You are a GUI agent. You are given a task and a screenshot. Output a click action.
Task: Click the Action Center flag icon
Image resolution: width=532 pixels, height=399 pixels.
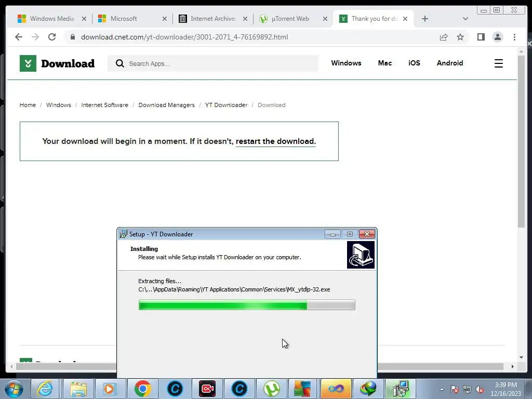[x=455, y=390]
